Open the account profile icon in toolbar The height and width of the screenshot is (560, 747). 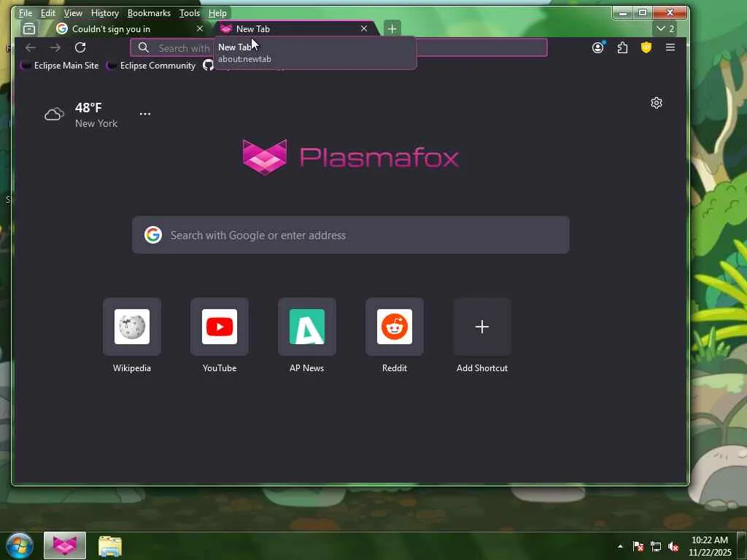click(x=598, y=47)
